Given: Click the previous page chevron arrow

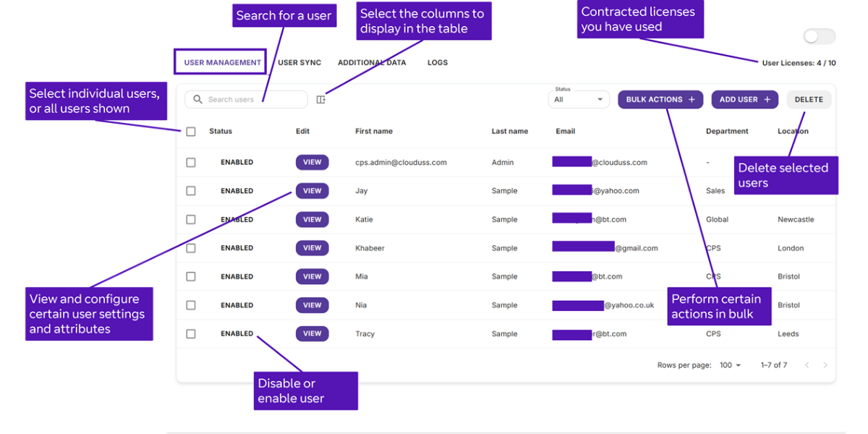Looking at the screenshot, I should (x=807, y=365).
